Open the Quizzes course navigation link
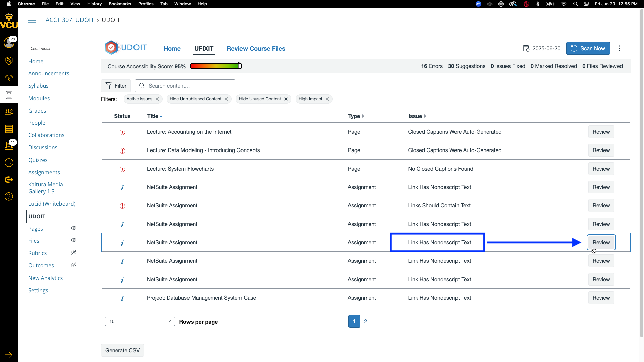 pyautogui.click(x=38, y=160)
